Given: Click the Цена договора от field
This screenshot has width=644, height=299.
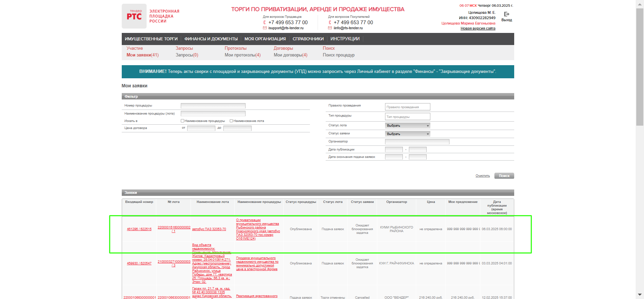Looking at the screenshot, I should pyautogui.click(x=201, y=128).
